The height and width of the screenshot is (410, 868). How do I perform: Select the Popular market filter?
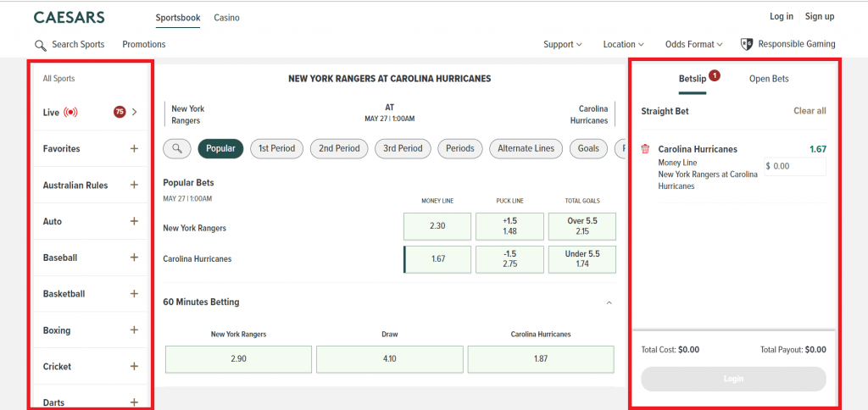220,148
